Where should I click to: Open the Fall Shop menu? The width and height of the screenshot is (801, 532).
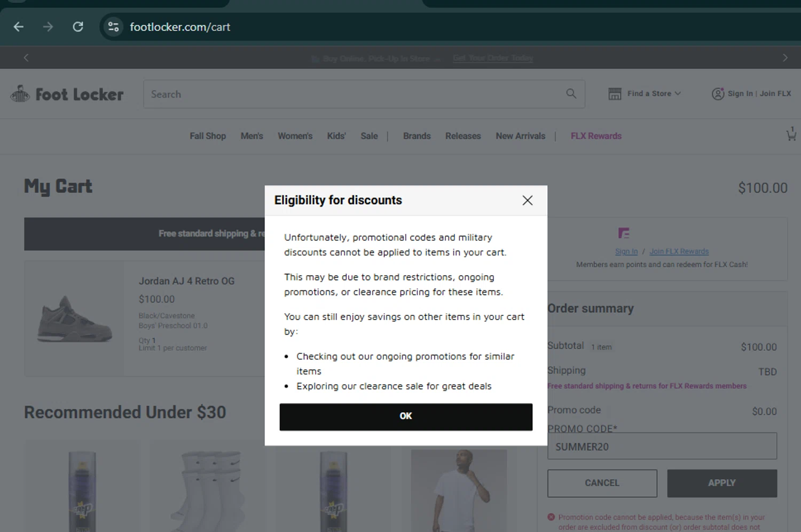tap(208, 136)
